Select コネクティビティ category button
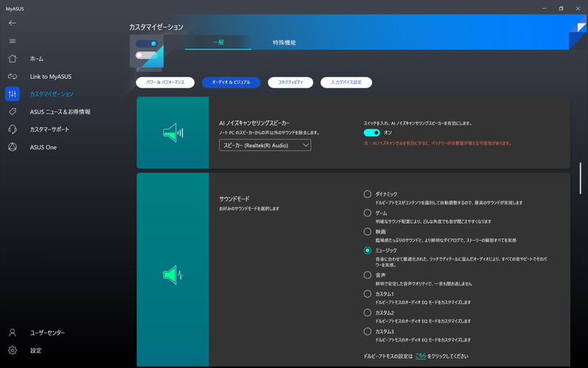This screenshot has height=368, width=588. [x=290, y=82]
